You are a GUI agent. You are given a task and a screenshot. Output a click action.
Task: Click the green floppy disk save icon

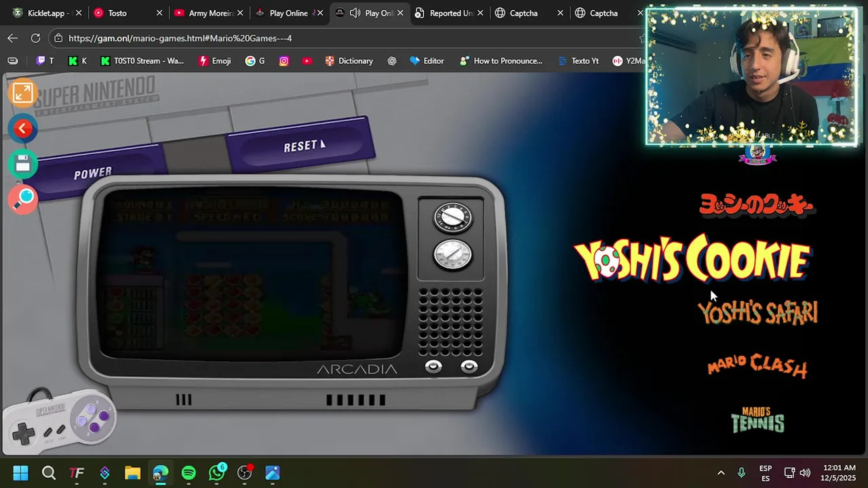pyautogui.click(x=22, y=164)
